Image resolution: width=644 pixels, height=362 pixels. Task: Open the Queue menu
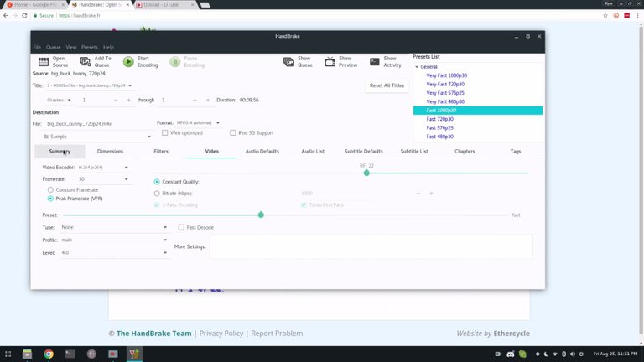(54, 47)
